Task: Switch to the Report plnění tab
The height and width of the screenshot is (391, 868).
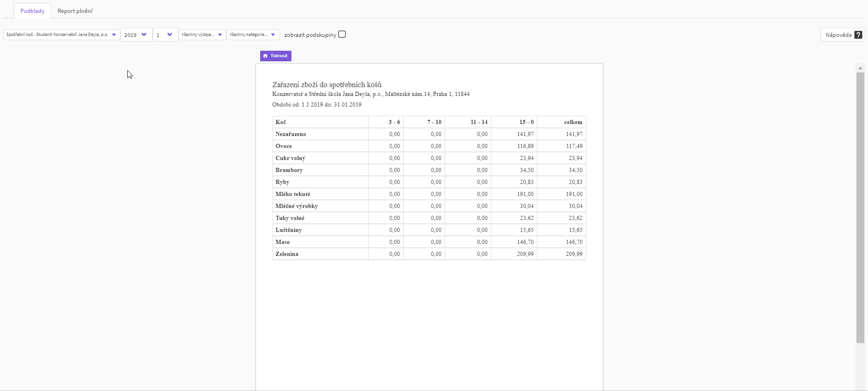Action: tap(75, 11)
